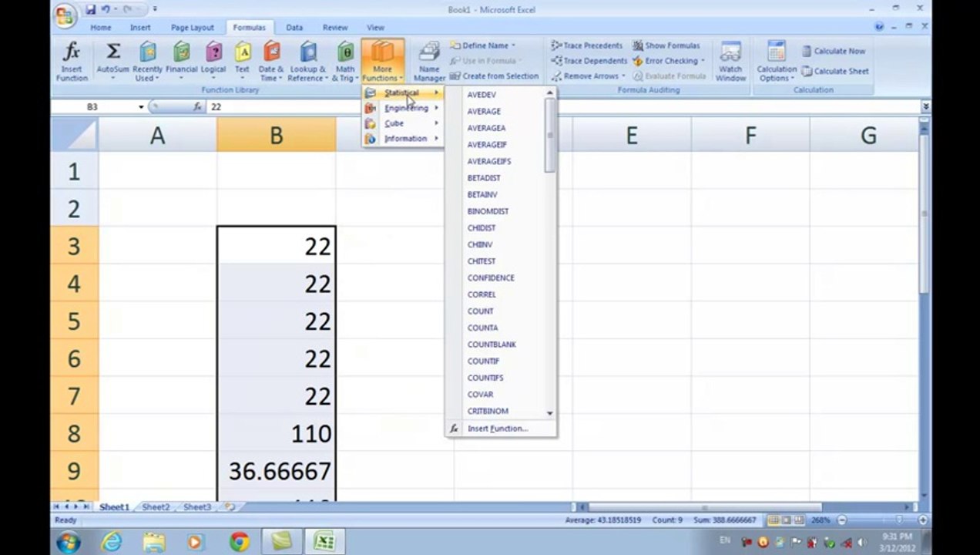Click the function list scroll down arrow

[549, 413]
